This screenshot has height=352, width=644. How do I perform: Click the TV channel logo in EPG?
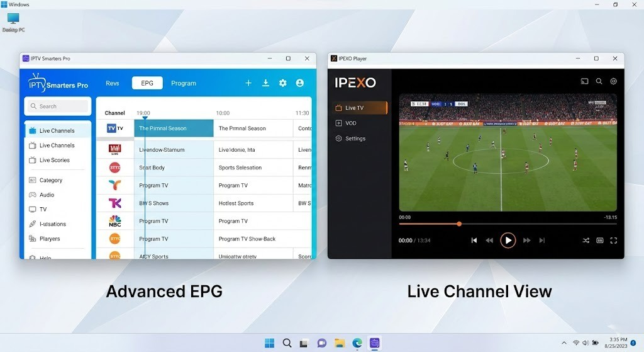pos(115,128)
